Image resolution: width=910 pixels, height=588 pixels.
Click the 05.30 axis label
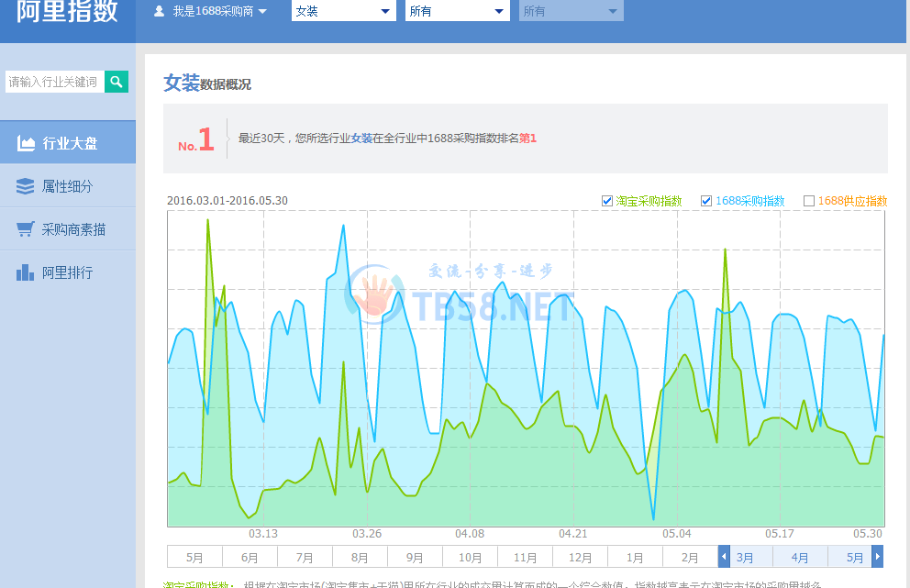pyautogui.click(x=868, y=534)
